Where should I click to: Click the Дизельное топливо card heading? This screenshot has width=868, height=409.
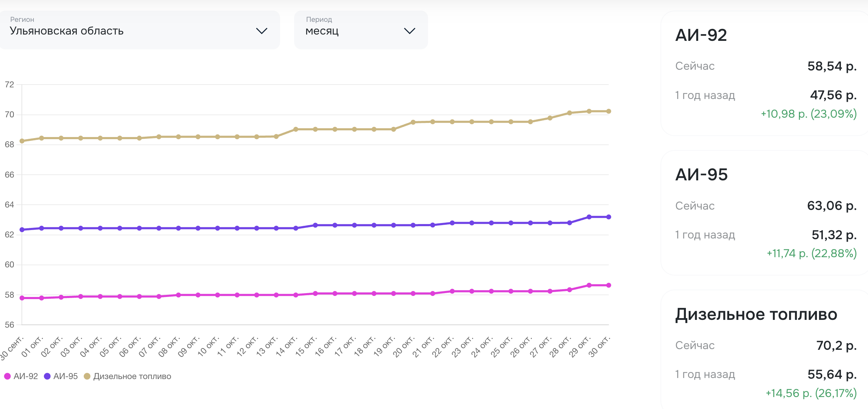[x=756, y=314]
